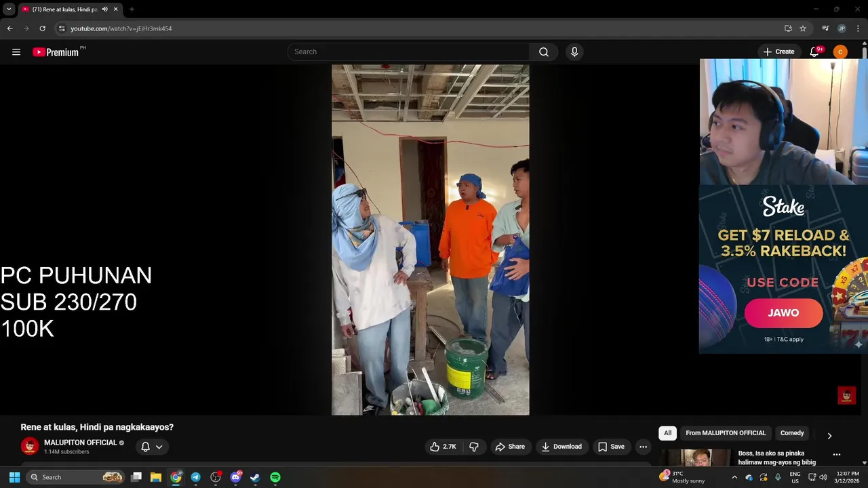This screenshot has width=868, height=488.
Task: Click the JAWO promo code button
Action: 783,313
